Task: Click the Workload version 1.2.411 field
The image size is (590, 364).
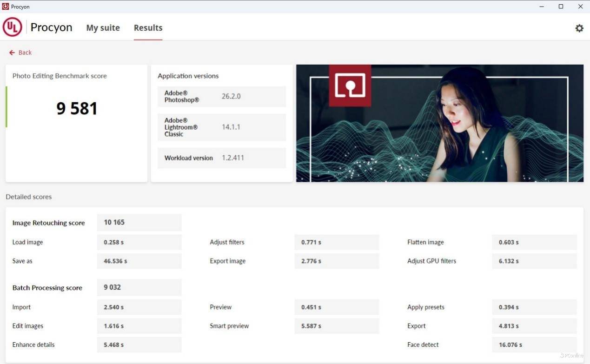Action: pos(232,158)
